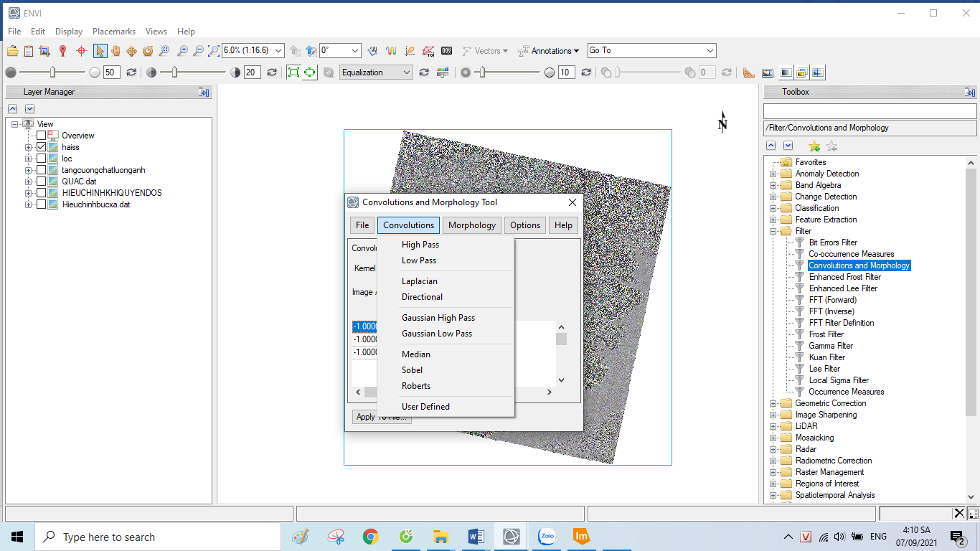Click the Open file folder icon

pyautogui.click(x=12, y=51)
